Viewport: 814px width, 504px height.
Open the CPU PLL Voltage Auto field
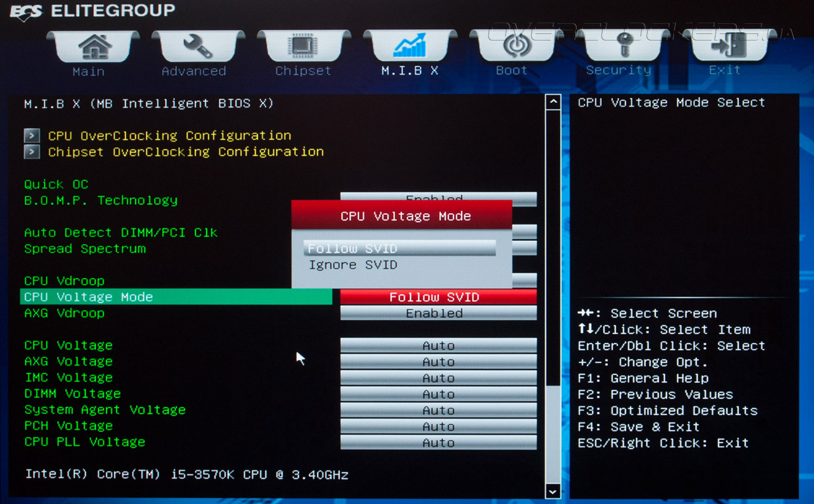coord(438,442)
